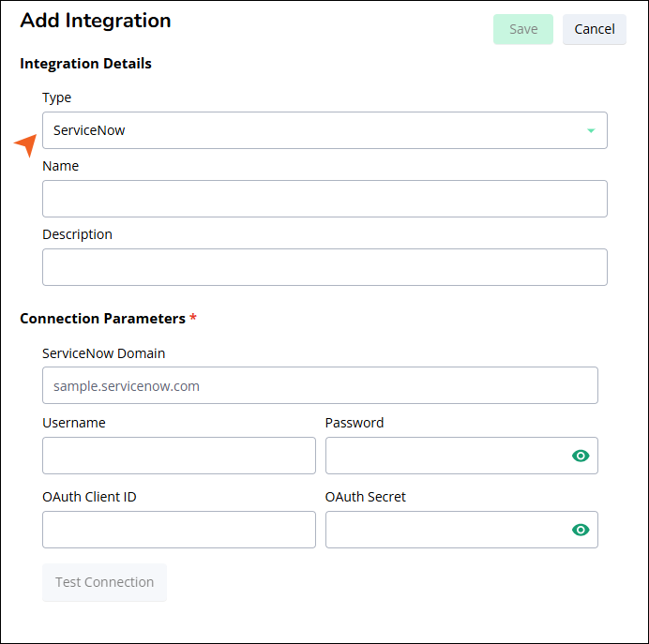This screenshot has width=649, height=644.
Task: Click the Add Integration heading
Action: point(96,21)
